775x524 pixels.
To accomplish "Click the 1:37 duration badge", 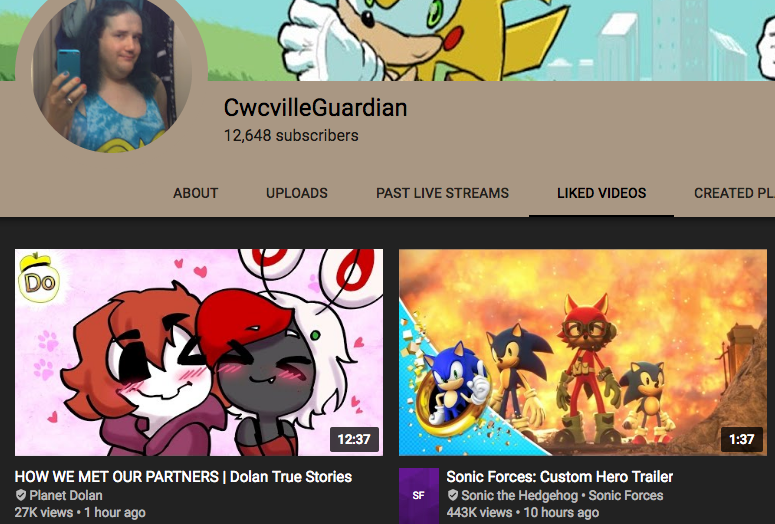I will (741, 439).
